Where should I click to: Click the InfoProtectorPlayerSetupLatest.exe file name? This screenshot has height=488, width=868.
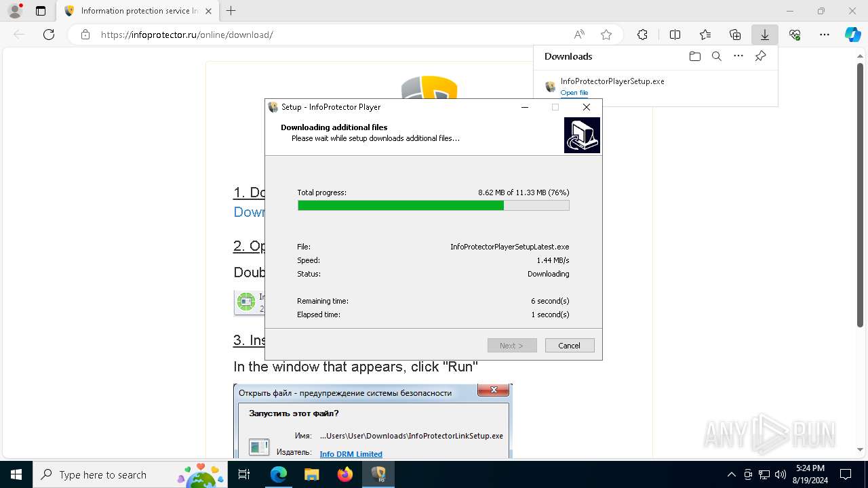point(510,247)
